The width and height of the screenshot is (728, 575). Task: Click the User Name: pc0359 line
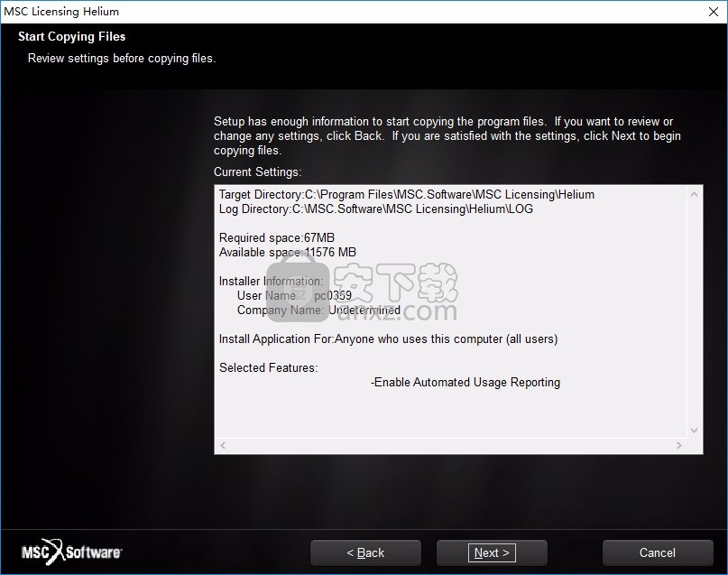(294, 295)
